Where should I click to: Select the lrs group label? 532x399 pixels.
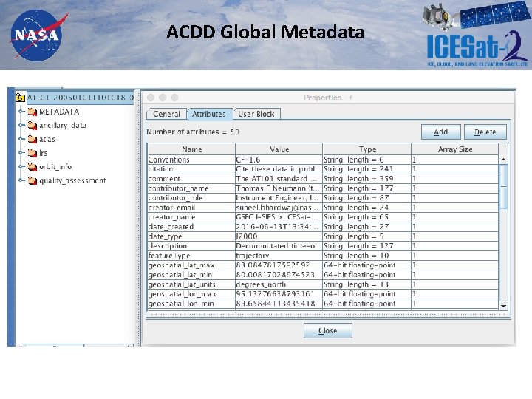43,153
